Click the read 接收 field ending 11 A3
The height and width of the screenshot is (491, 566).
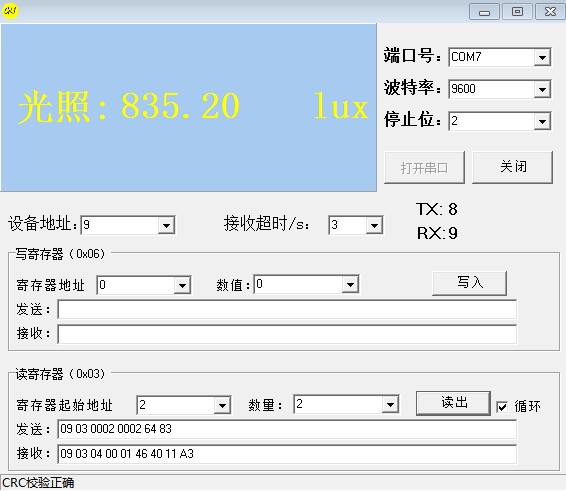(x=287, y=454)
